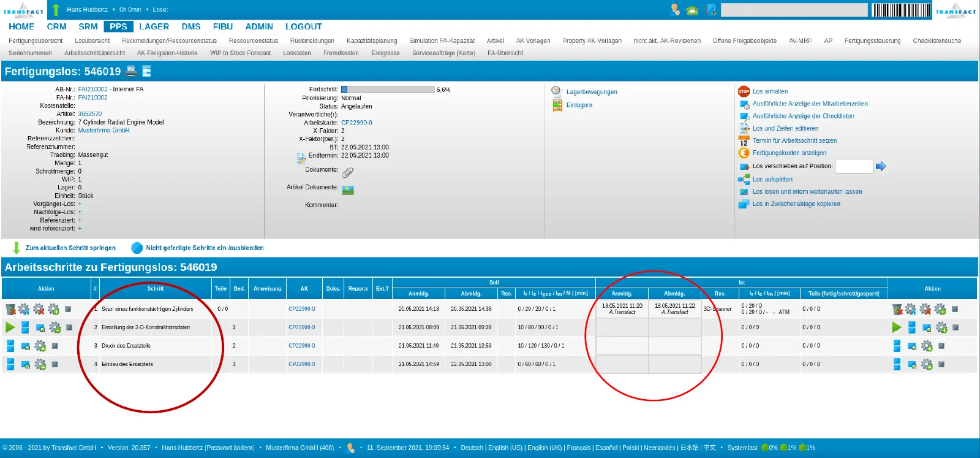The image size is (980, 458).
Task: Open the LAGER main menu
Action: tap(154, 26)
